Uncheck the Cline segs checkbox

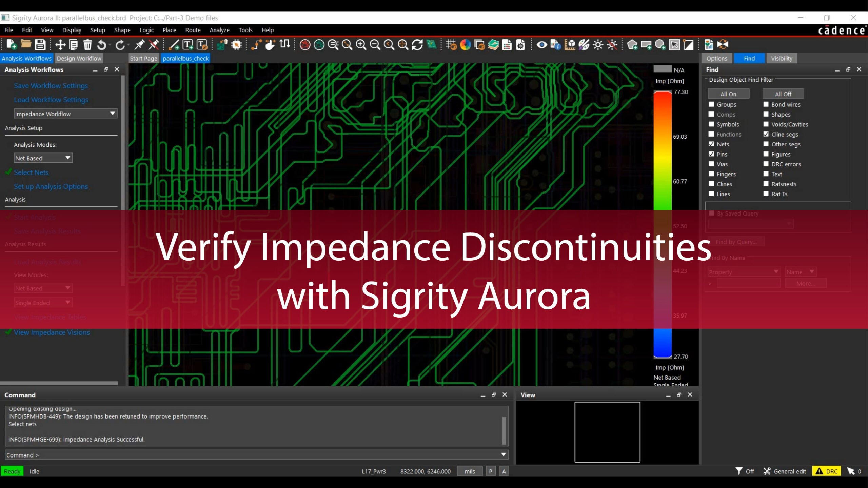766,134
